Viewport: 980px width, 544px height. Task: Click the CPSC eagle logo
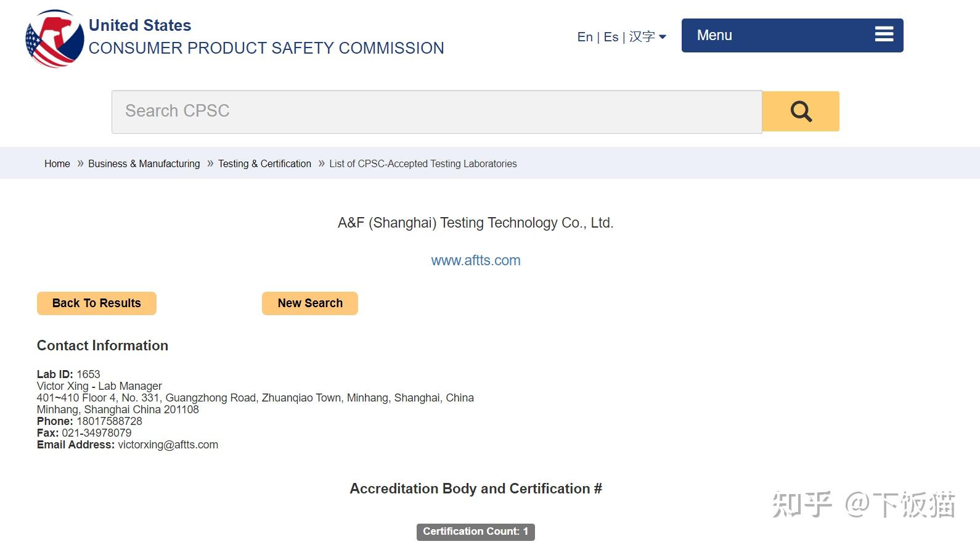[54, 38]
